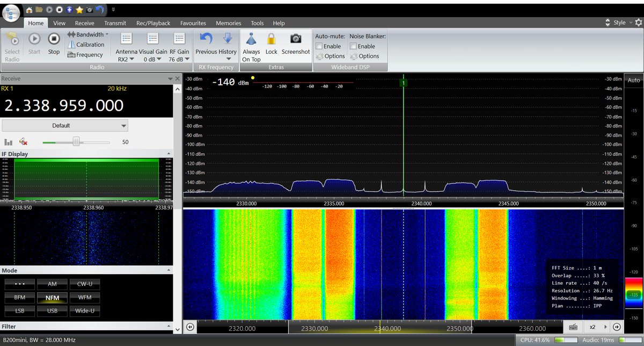Select NFM mode
Image resolution: width=644 pixels, height=346 pixels.
pyautogui.click(x=52, y=297)
